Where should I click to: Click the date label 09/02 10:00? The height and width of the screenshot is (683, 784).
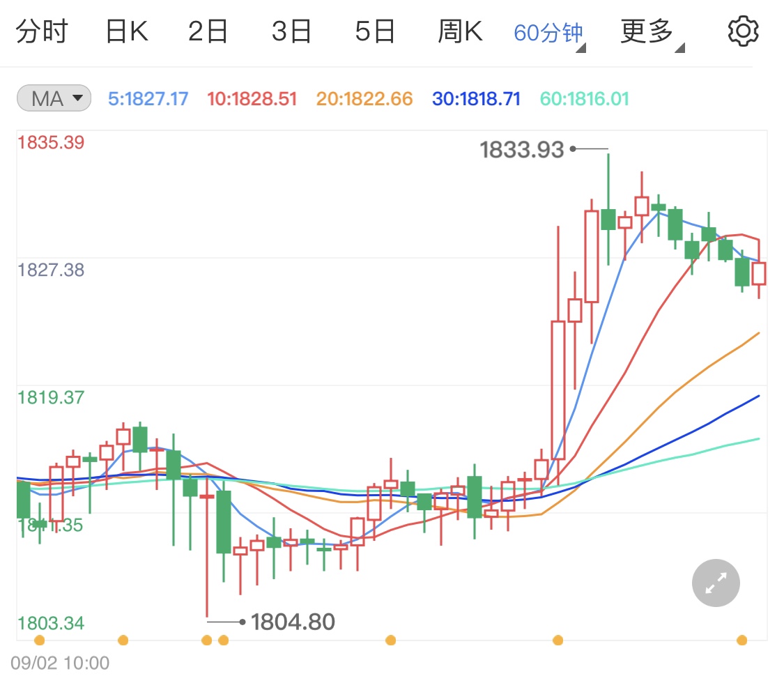pos(60,663)
